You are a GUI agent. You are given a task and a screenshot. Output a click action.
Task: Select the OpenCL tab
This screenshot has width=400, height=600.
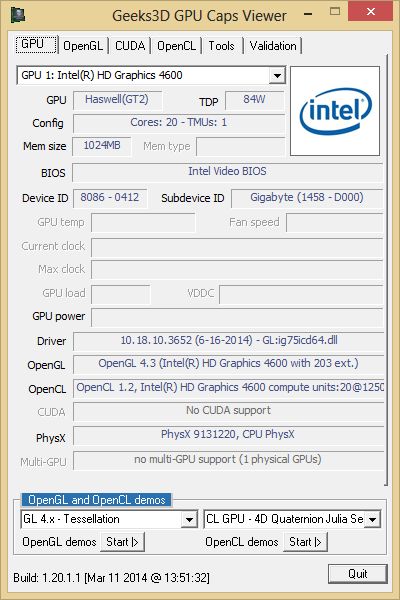176,46
